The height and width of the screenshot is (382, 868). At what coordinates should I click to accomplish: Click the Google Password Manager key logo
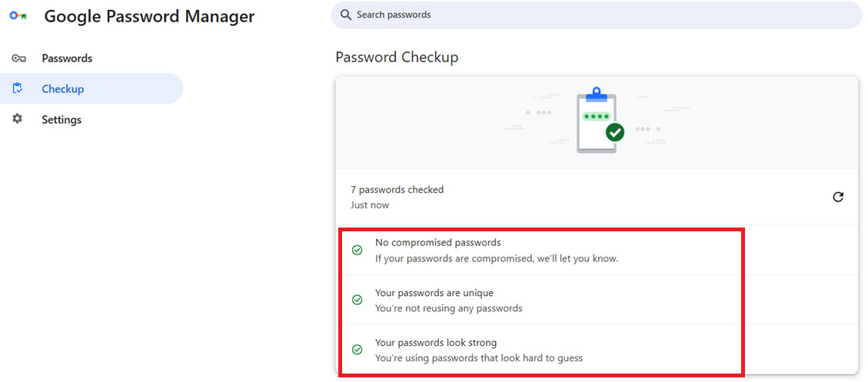(x=18, y=16)
